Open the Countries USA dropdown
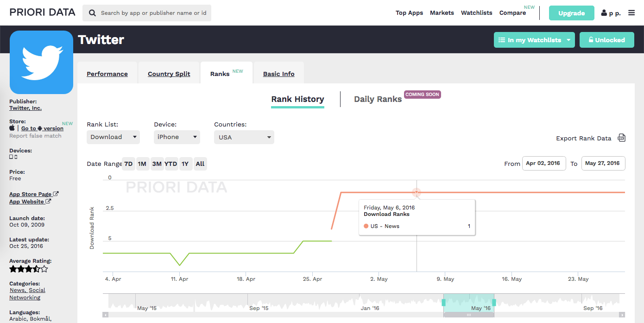644x323 pixels. [x=244, y=137]
